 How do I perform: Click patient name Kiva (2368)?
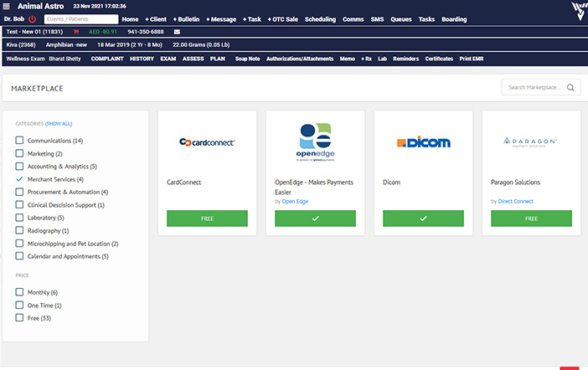21,44
